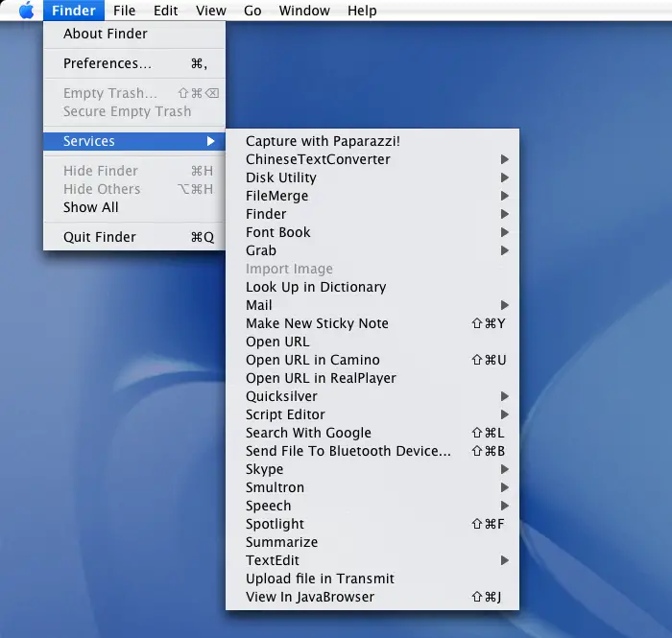The height and width of the screenshot is (638, 672).
Task: Click Show All in Finder menu
Action: click(134, 207)
